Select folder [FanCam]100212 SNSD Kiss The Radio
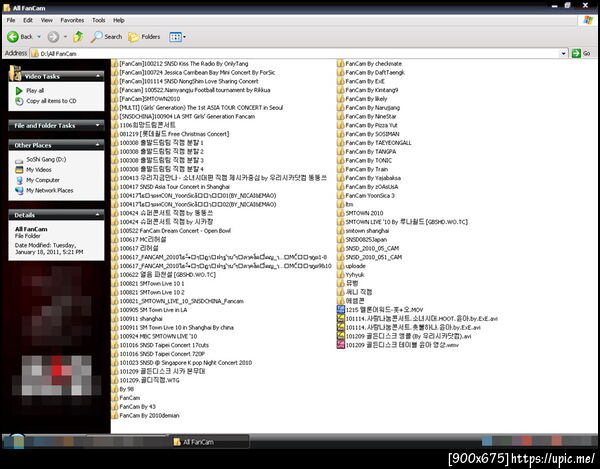 180,64
